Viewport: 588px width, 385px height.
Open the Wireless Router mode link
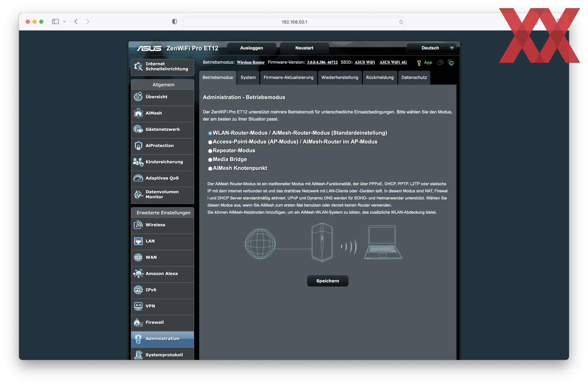click(251, 63)
